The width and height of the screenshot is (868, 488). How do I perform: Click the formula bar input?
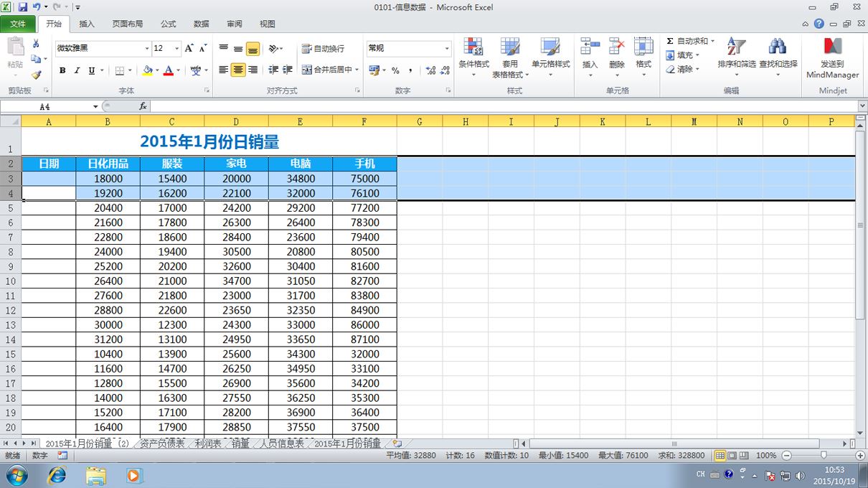coord(504,106)
